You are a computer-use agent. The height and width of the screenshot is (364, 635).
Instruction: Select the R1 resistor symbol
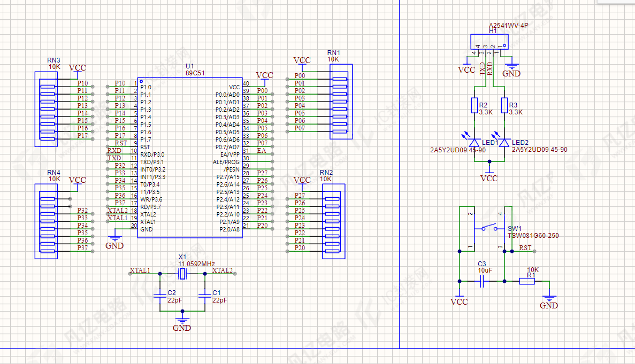tap(527, 281)
